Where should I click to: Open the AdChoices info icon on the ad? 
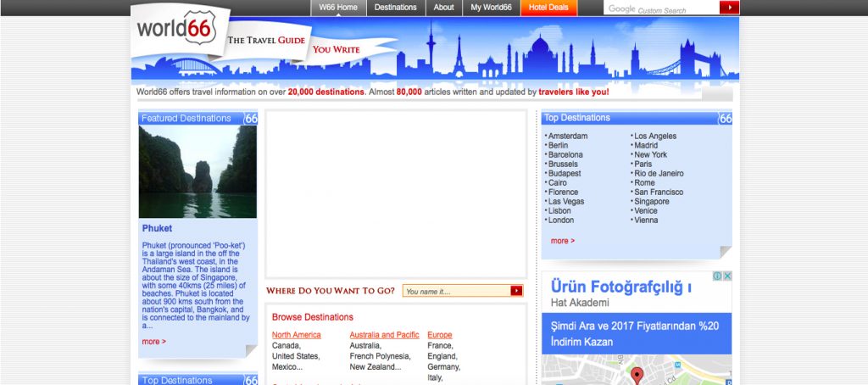[x=717, y=276]
